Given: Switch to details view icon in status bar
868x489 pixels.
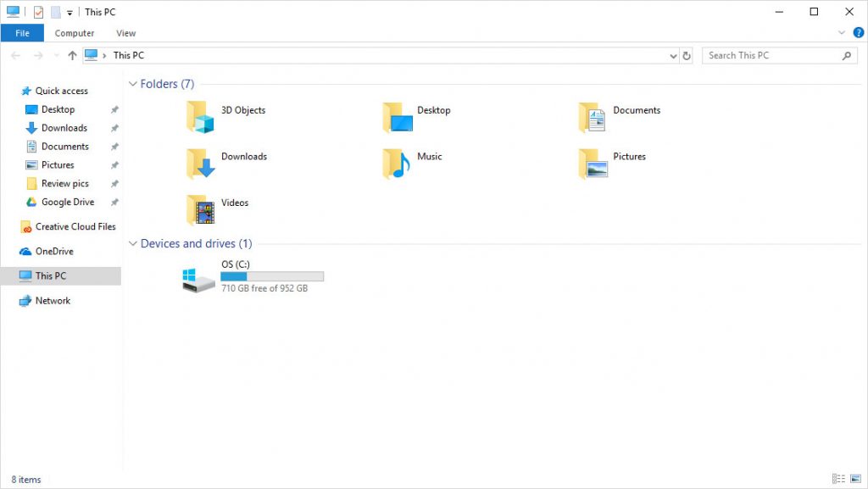Looking at the screenshot, I should pyautogui.click(x=838, y=479).
